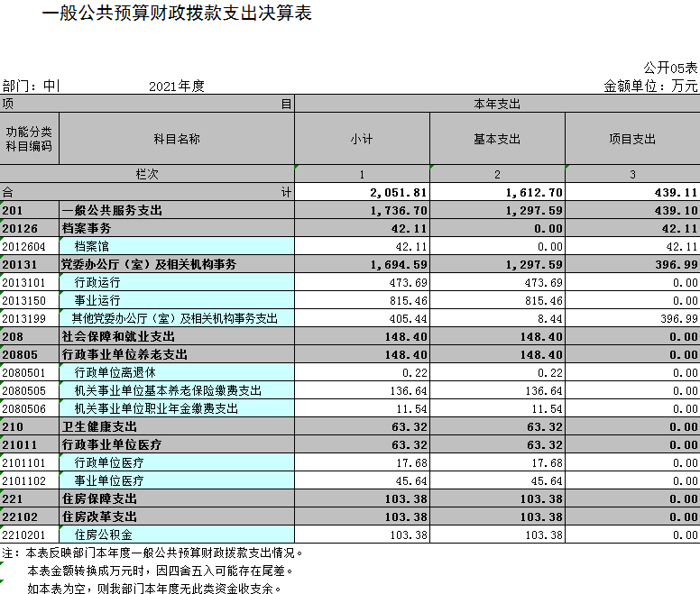
Task: Select the 党委办公厅（室）及相关机构事务 cell
Action: (176, 264)
